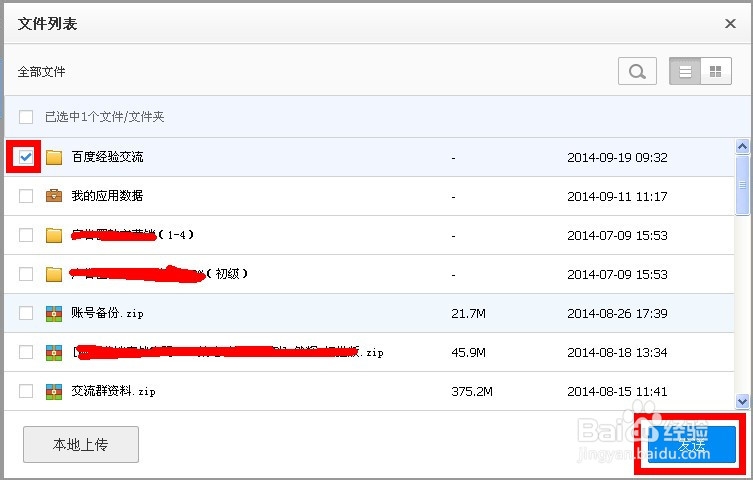Click the 交流群资料.zip file name
The height and width of the screenshot is (480, 753).
(113, 391)
